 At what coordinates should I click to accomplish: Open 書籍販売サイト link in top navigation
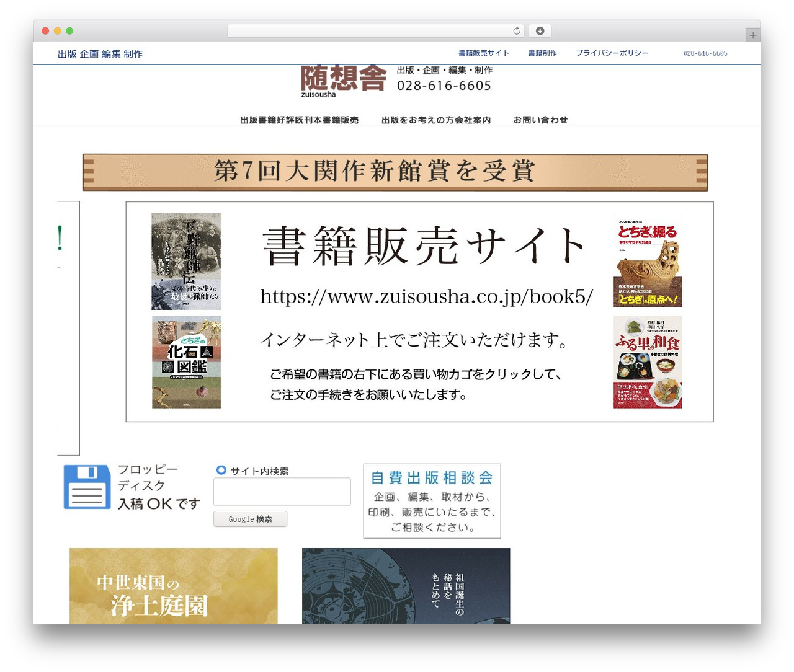coord(484,53)
